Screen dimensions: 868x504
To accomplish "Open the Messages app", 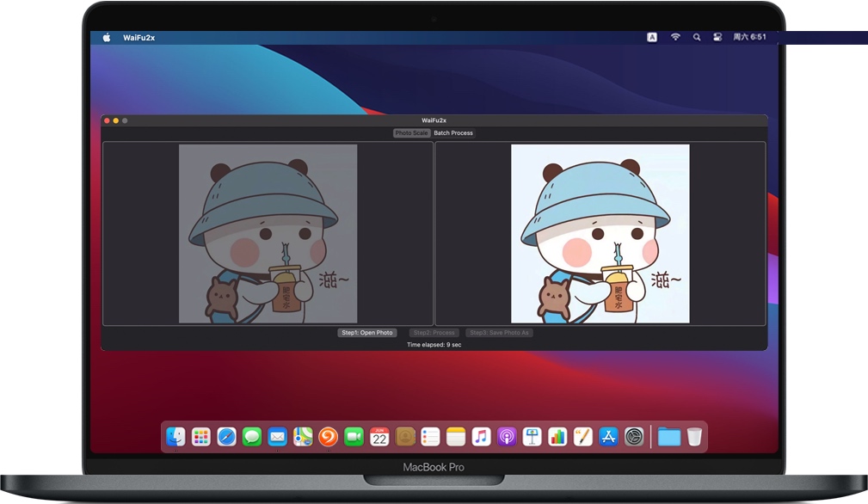I will click(x=250, y=437).
